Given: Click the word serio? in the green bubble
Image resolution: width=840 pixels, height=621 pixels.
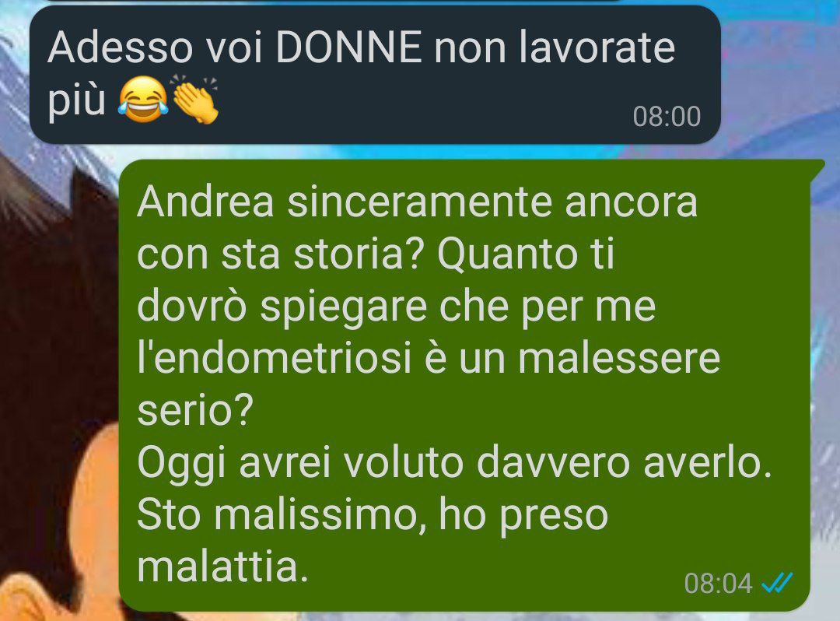Looking at the screenshot, I should (x=195, y=410).
